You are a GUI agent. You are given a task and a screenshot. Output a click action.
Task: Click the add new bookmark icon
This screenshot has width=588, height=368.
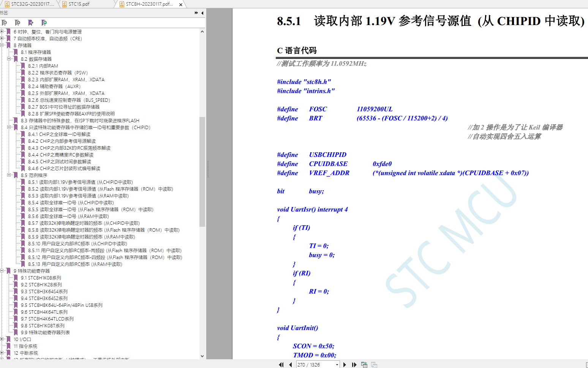(17, 23)
